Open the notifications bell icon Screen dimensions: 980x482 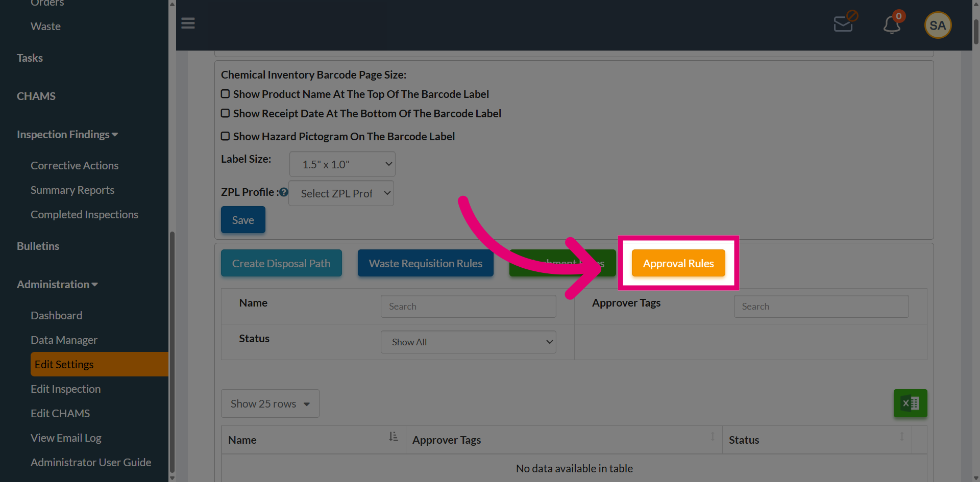click(x=893, y=23)
